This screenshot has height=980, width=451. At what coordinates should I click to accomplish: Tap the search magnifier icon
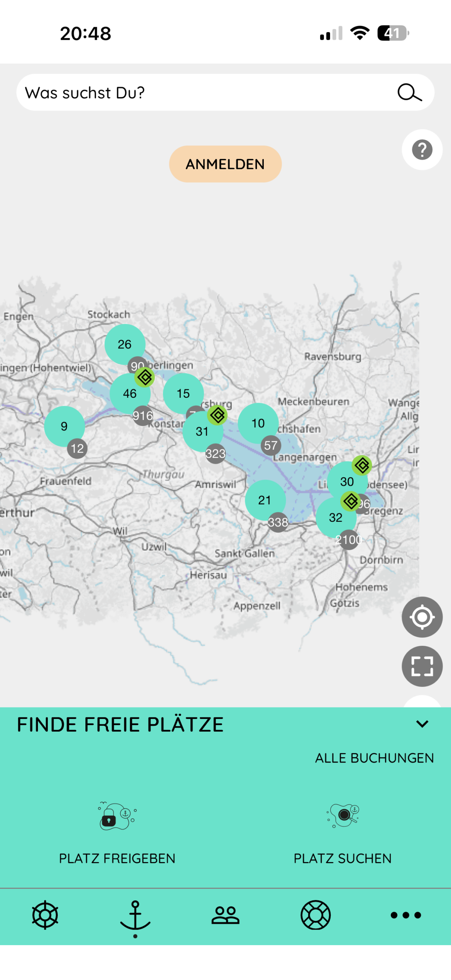[x=409, y=92]
